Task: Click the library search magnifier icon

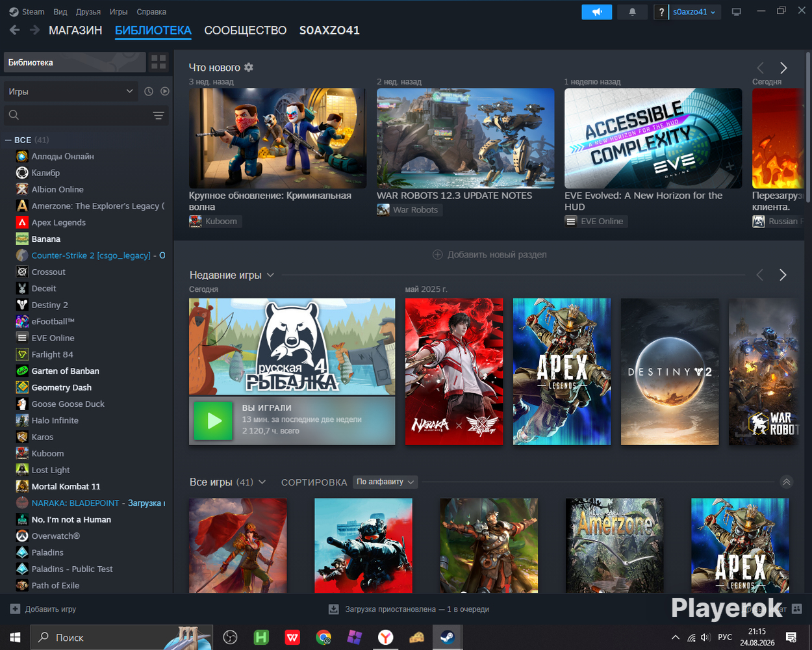Action: [x=14, y=115]
